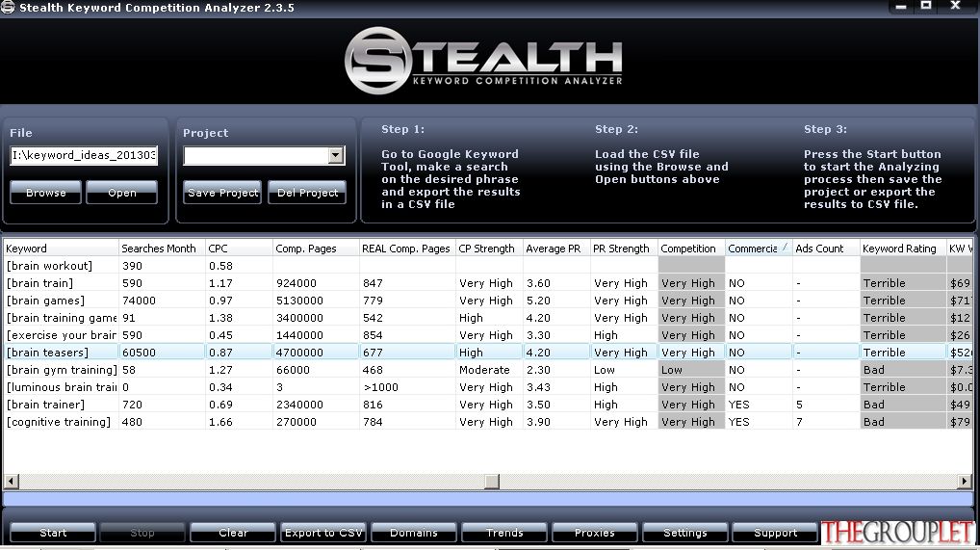
Task: Sort by Searches Month column
Action: 162,249
